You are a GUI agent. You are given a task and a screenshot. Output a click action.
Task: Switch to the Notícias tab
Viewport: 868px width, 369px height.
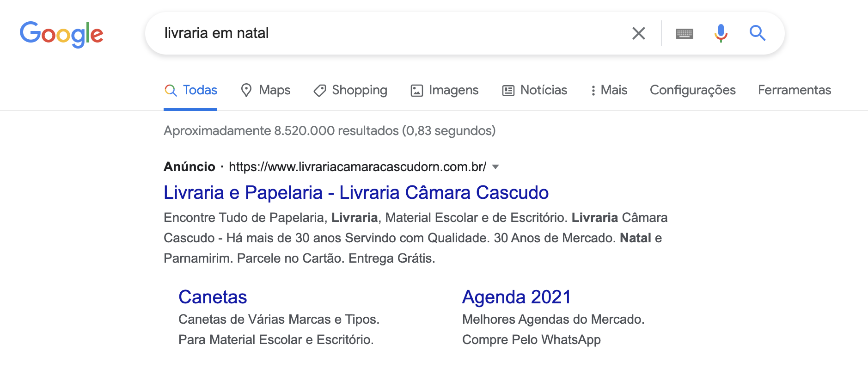click(535, 90)
